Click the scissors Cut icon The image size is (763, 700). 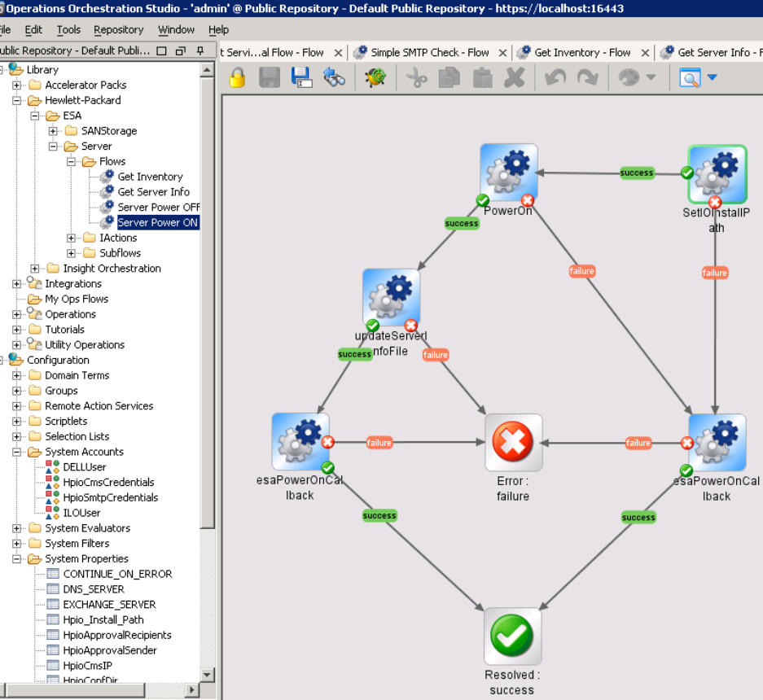417,77
